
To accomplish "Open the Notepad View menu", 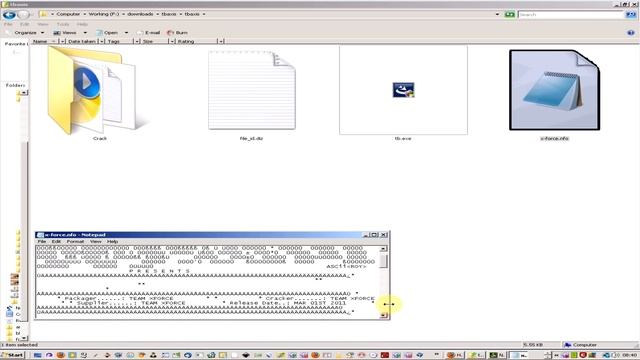I will click(96, 242).
